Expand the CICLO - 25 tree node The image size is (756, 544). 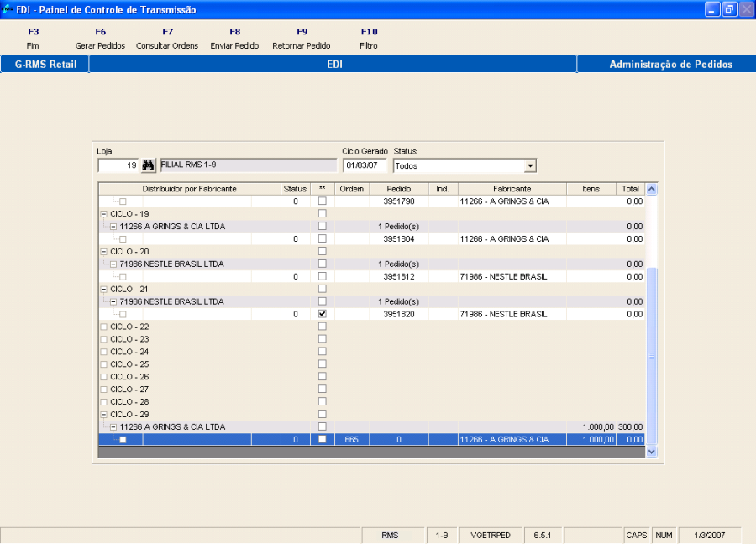pos(103,364)
